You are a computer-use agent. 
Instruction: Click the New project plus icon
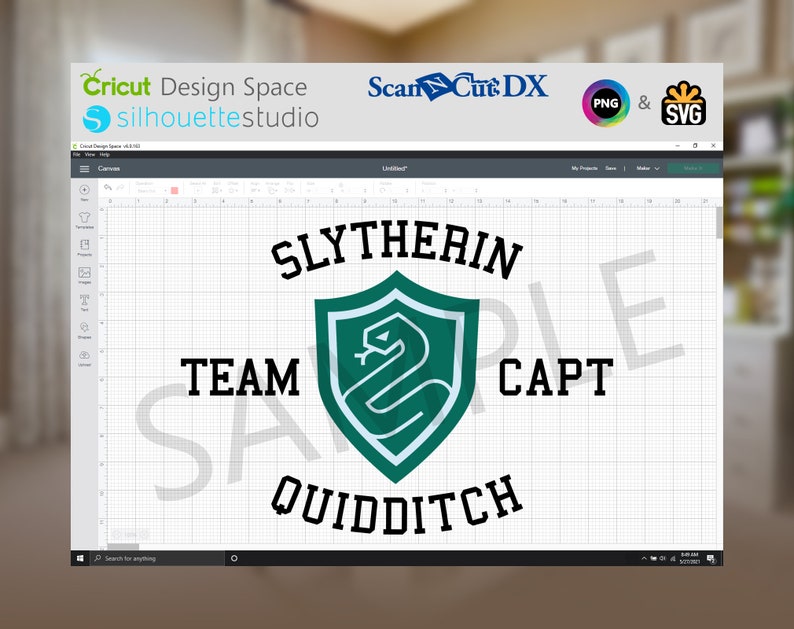click(85, 190)
